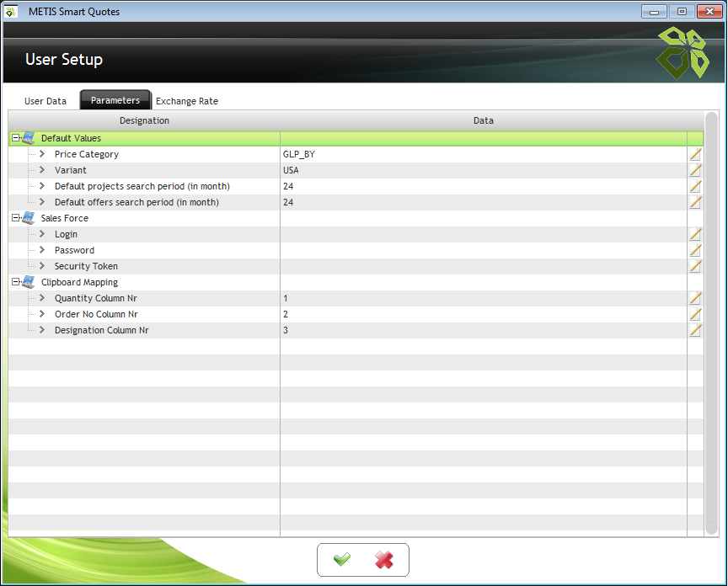This screenshot has height=586, width=728.
Task: Click the empty Security Token data cell
Action: (x=484, y=266)
